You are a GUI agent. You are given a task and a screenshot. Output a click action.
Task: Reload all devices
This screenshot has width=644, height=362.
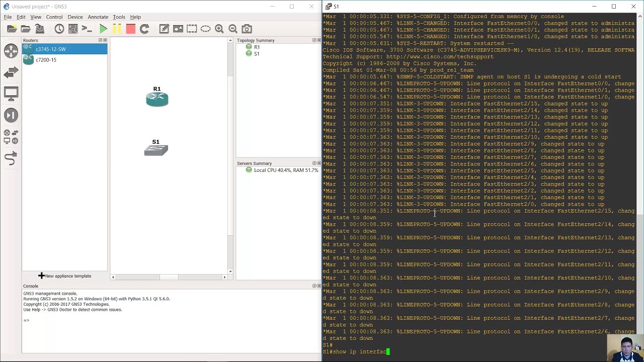144,29
